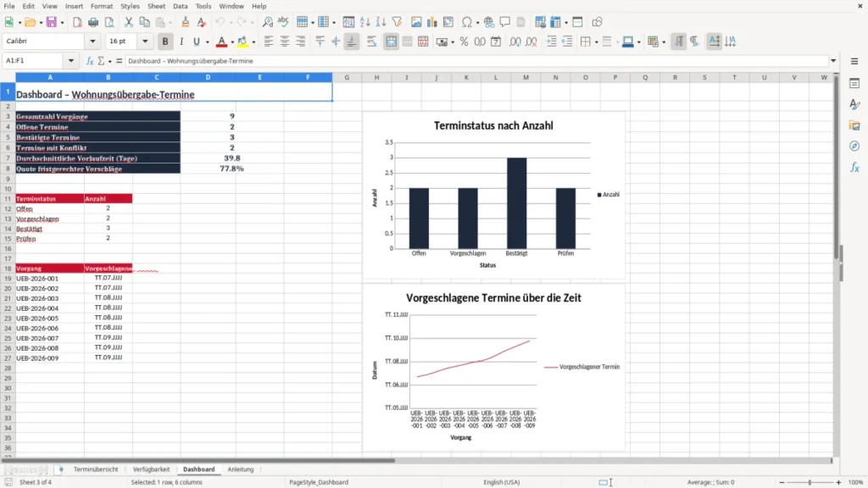Image resolution: width=868 pixels, height=488 pixels.
Task: Expand the Font Size dropdown
Action: click(145, 41)
